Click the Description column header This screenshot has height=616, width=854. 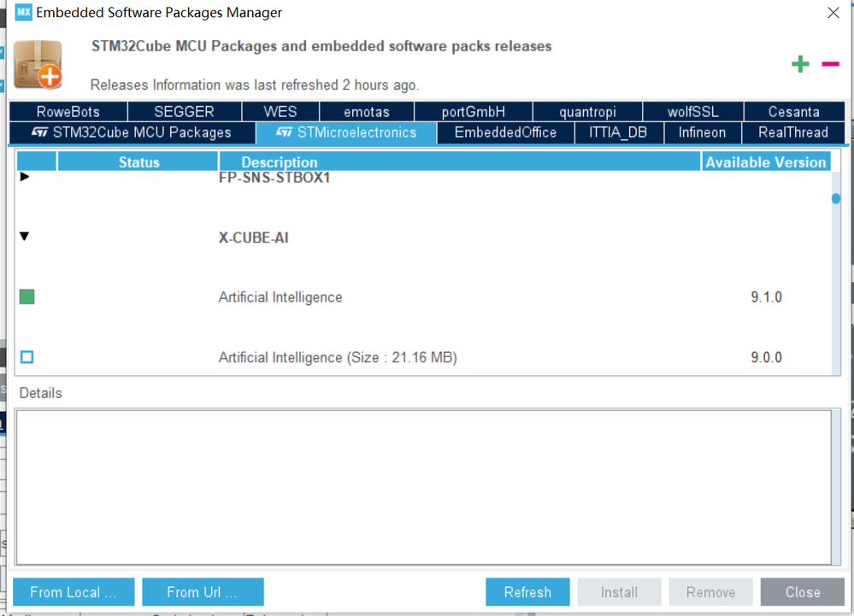[x=459, y=162]
